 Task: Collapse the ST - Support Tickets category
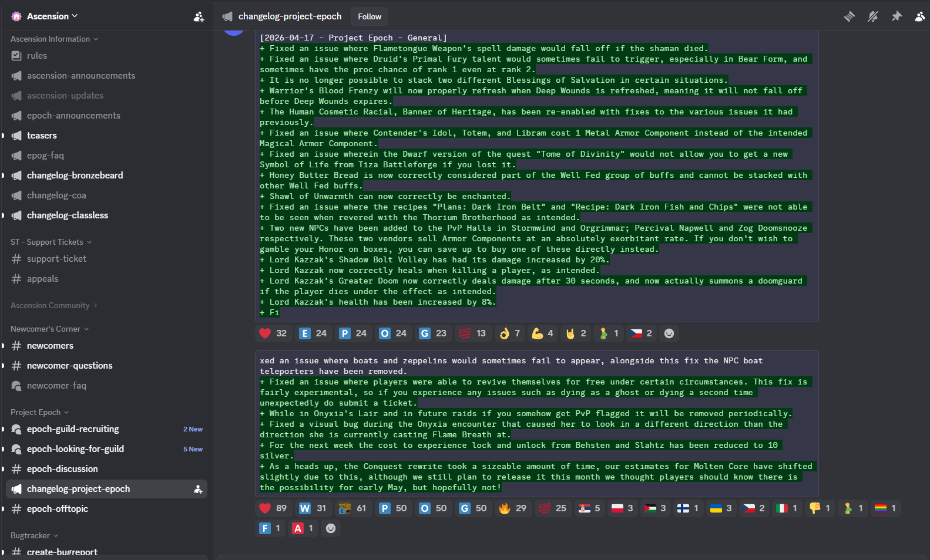pos(51,242)
